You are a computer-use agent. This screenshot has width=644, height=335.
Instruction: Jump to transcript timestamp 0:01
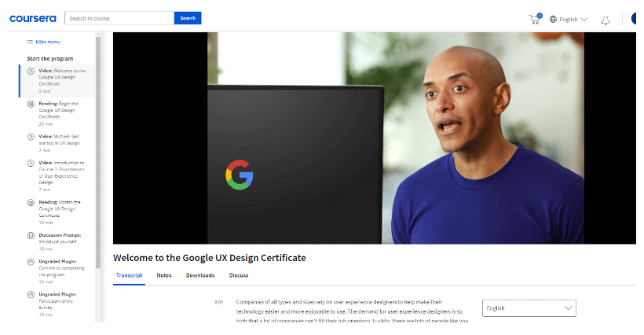point(219,302)
